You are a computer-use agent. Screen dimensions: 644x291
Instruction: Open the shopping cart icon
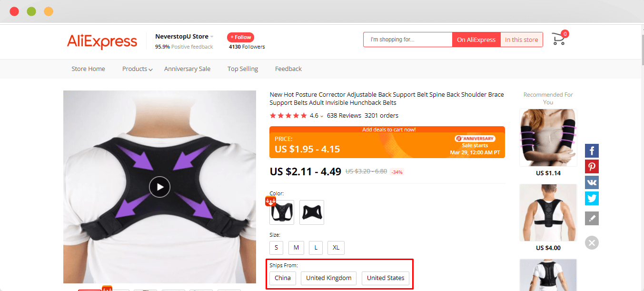pos(559,40)
